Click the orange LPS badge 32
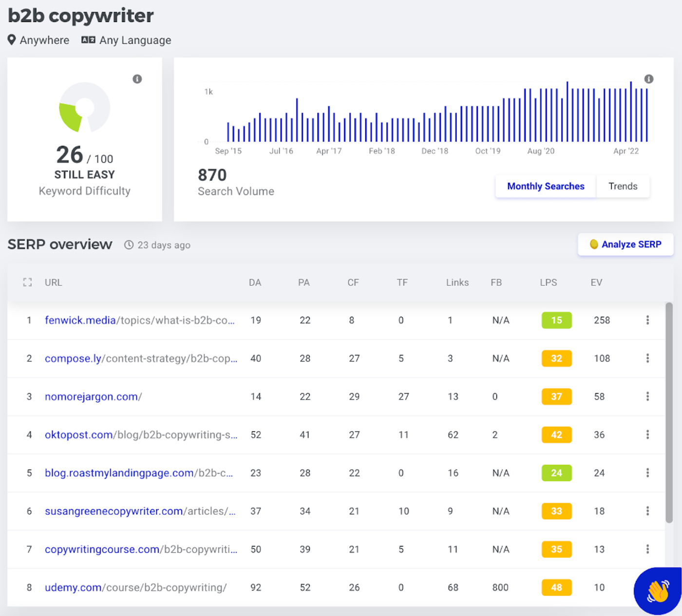The image size is (682, 616). 556,358
